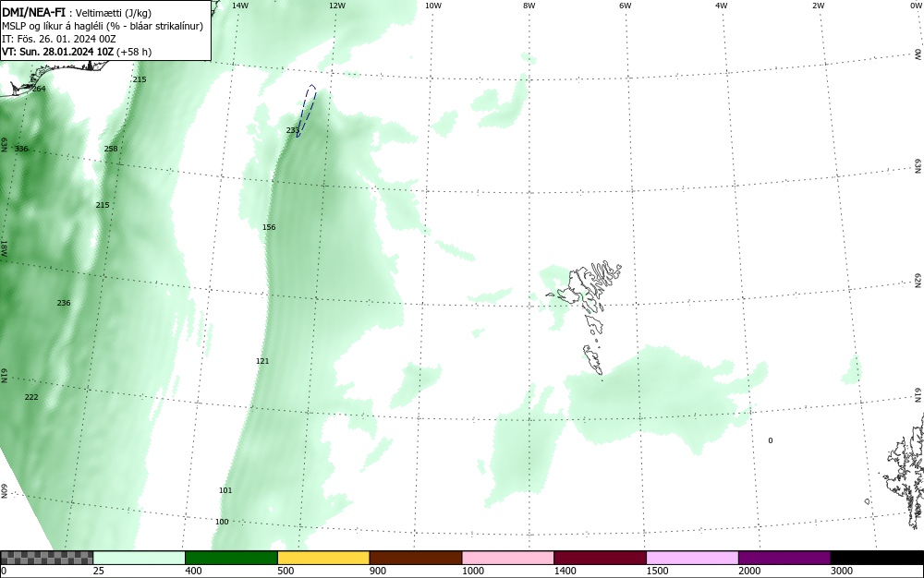The image size is (924, 578).
Task: Click the legend tick label 3000
Action: [842, 571]
